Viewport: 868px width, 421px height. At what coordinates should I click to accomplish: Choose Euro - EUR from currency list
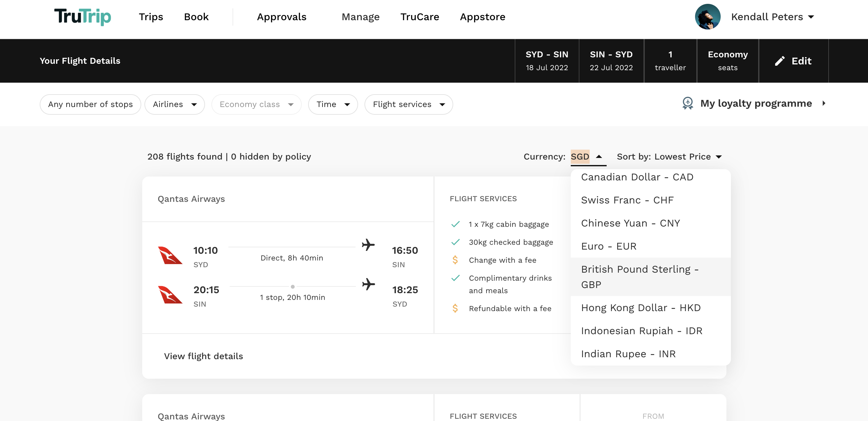click(609, 246)
